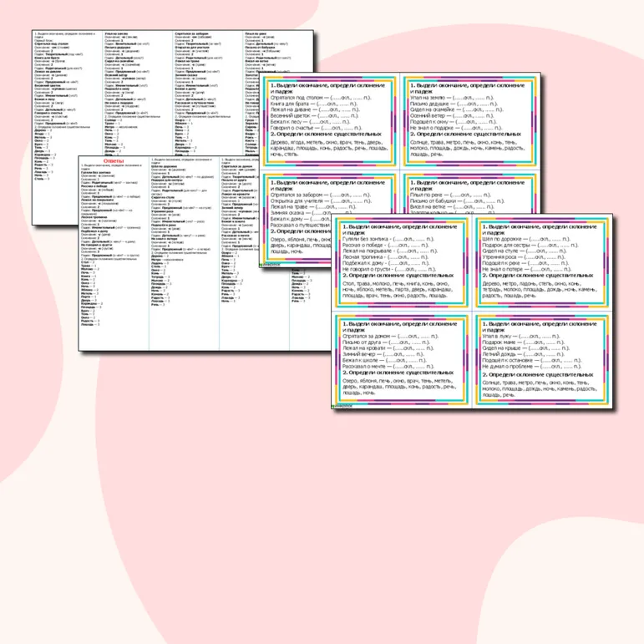The height and width of the screenshot is (644, 644).
Task: Click the line 'Упал на землю'
Action: [x=452, y=98]
